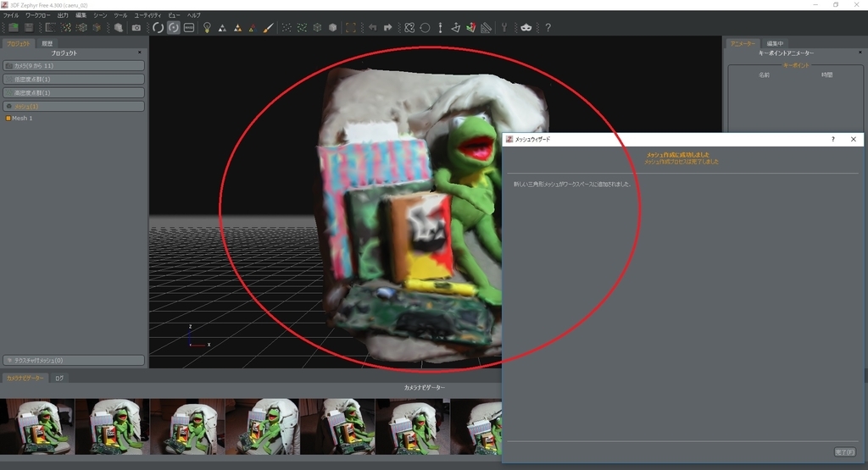This screenshot has height=470, width=868.
Task: Expand the 低密度点群(1) section
Action: click(x=74, y=79)
